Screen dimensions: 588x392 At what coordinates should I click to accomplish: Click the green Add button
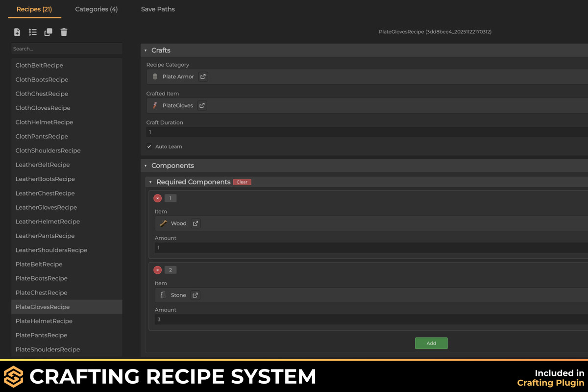(431, 343)
